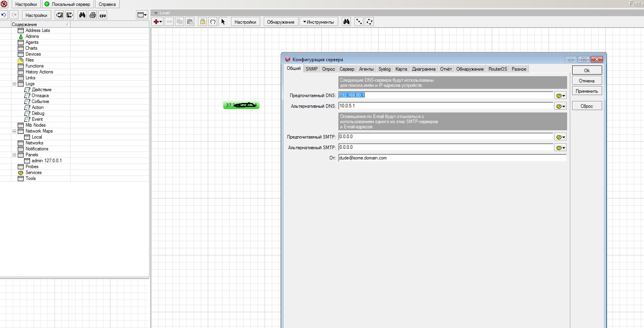This screenshot has width=644, height=328.
Task: Toggle the map lock icon
Action: (x=202, y=22)
